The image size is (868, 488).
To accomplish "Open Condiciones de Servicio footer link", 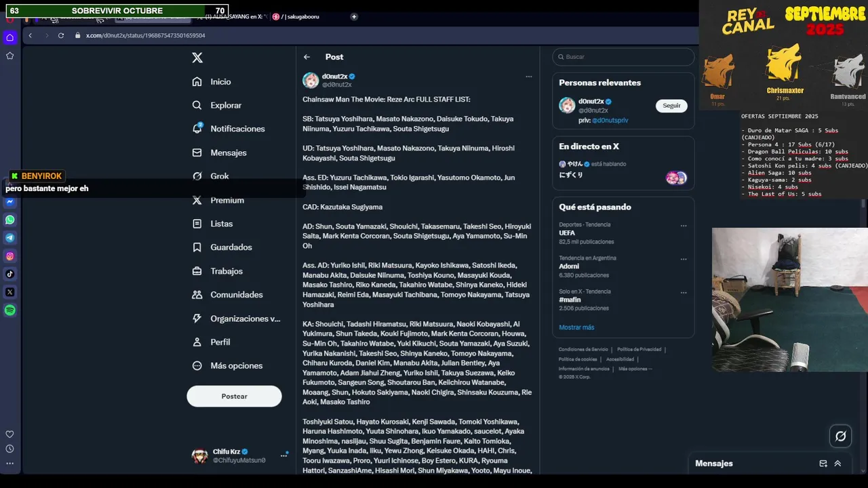I will pos(583,350).
